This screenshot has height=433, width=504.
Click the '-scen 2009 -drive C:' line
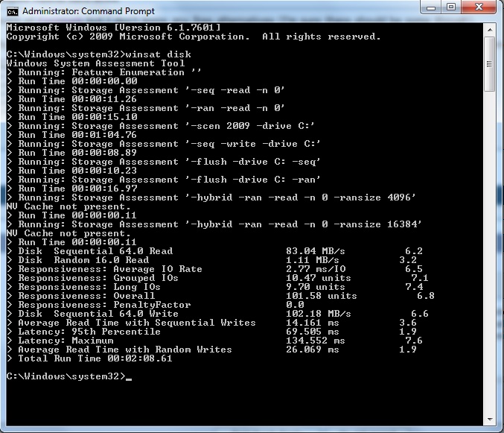pyautogui.click(x=160, y=126)
